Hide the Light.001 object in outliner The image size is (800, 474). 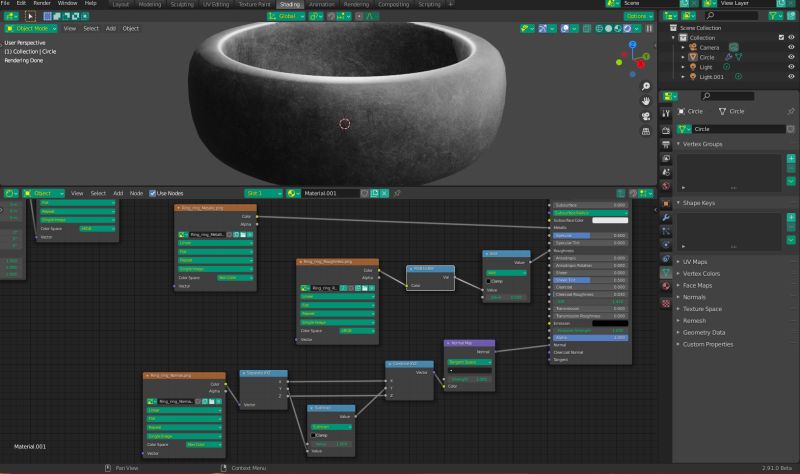pyautogui.click(x=791, y=77)
